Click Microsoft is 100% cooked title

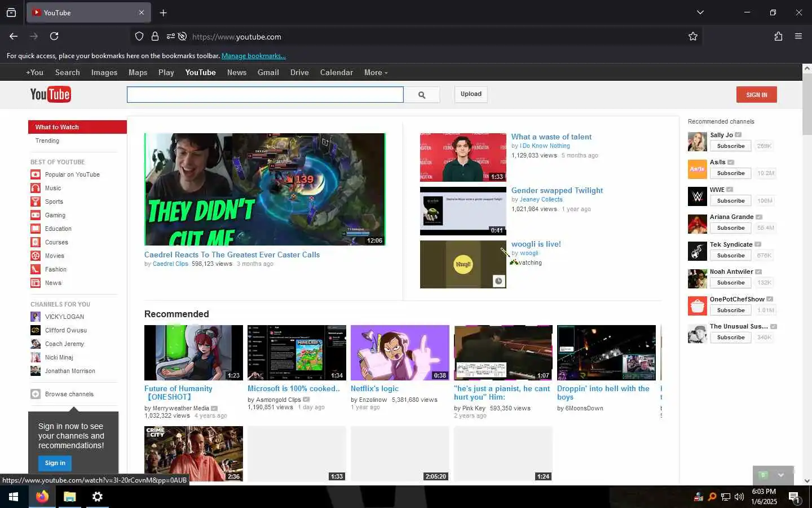(x=294, y=388)
